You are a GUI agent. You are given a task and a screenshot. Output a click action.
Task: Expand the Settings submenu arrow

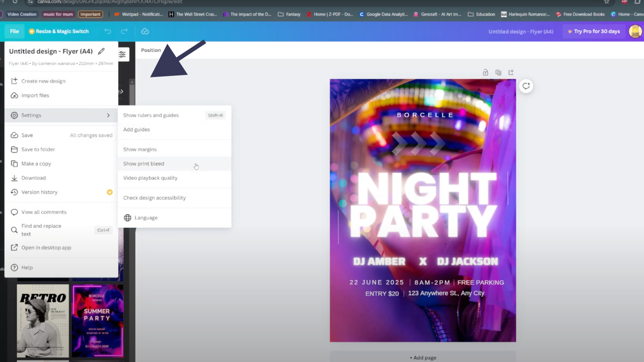coord(108,115)
